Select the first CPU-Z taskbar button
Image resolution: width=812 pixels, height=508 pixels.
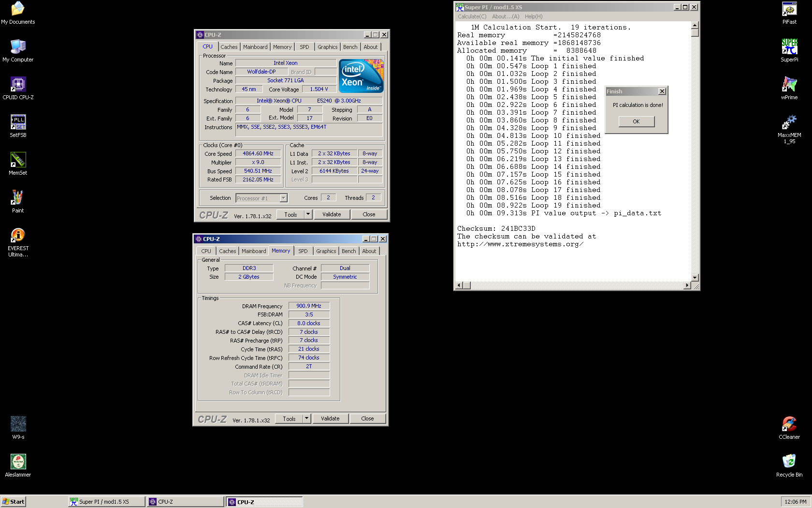186,502
